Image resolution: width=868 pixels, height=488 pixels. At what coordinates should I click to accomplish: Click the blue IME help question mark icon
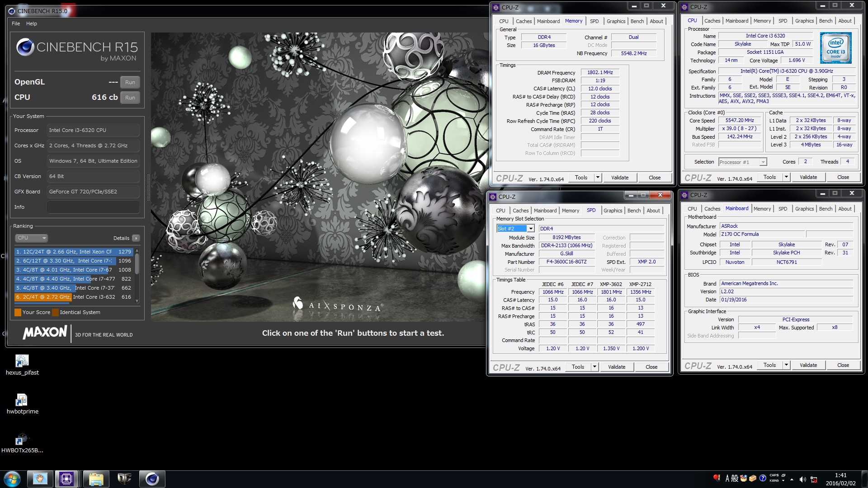(763, 478)
